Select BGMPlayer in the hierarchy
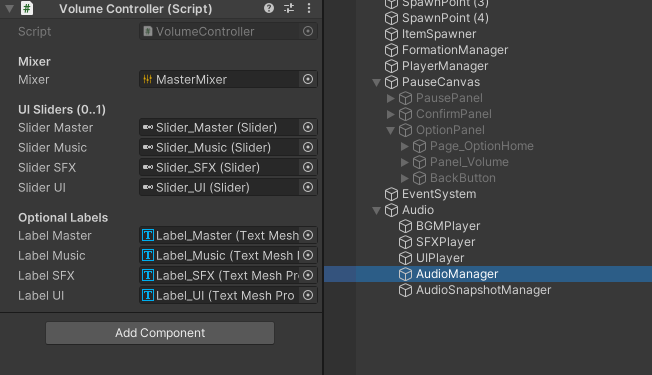 (x=448, y=226)
